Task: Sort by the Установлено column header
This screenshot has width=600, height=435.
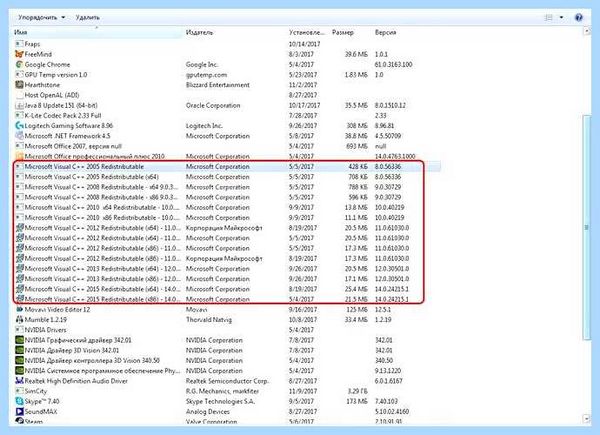Action: (308, 33)
